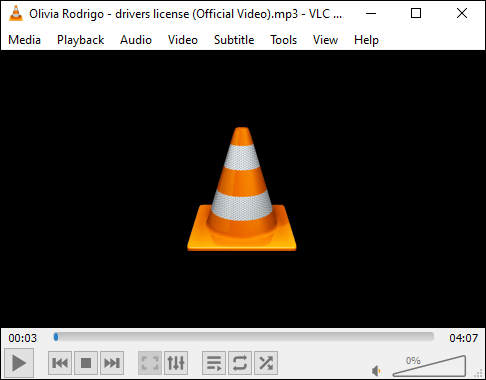Viewport: 486px width, 380px height.
Task: Toggle remaining time via 04:07 label
Action: (463, 338)
